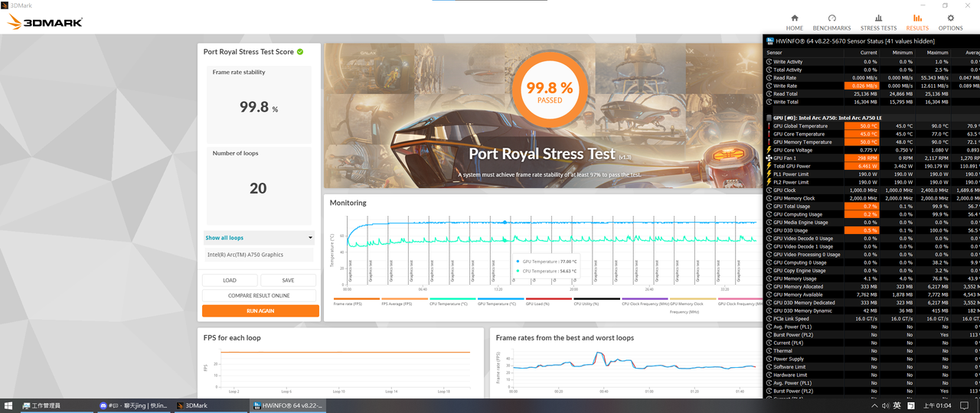980x413 pixels.
Task: Select Thermal limit row in HWiNFO
Action: coord(872,351)
